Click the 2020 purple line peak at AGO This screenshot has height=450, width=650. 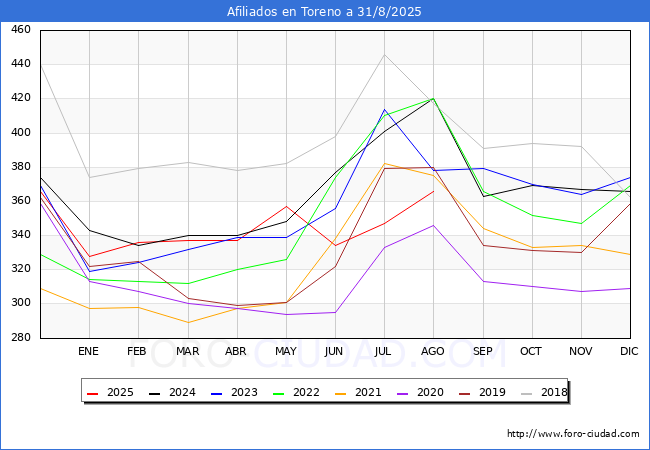tap(434, 225)
